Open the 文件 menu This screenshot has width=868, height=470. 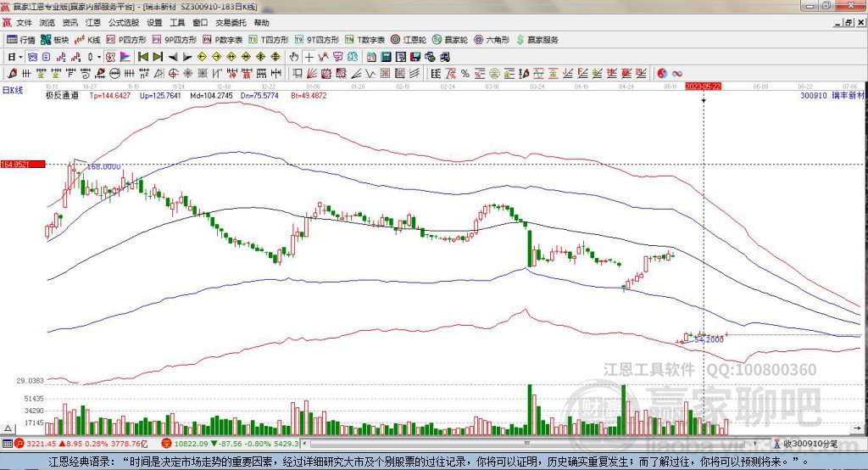coord(24,23)
